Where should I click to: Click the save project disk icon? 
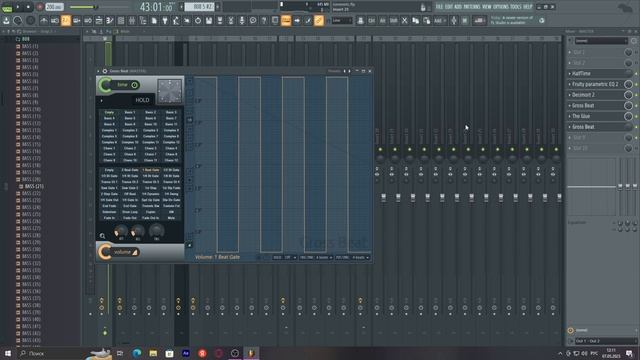tap(209, 20)
